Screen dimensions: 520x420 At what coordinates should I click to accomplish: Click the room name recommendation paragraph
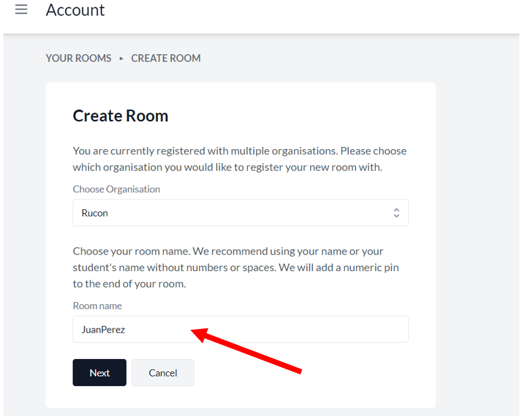click(x=236, y=268)
